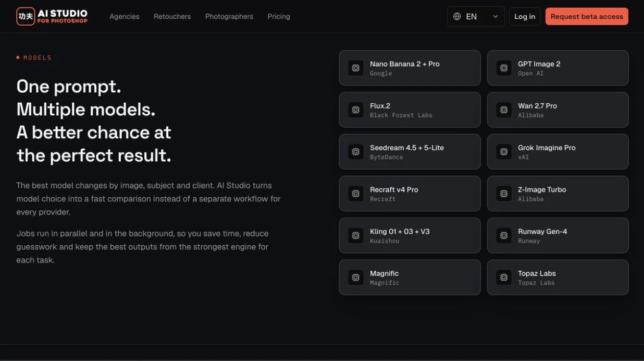Go to the Pricing nav item
Viewport: 644px width, 361px height.
click(279, 17)
